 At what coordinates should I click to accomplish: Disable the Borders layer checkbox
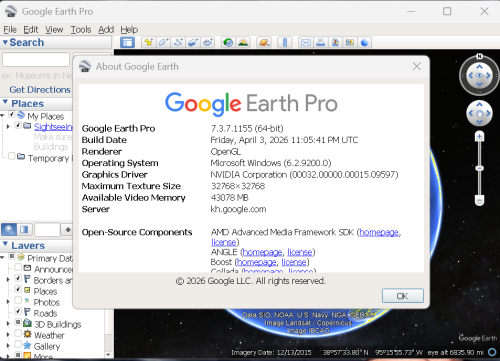click(x=18, y=278)
